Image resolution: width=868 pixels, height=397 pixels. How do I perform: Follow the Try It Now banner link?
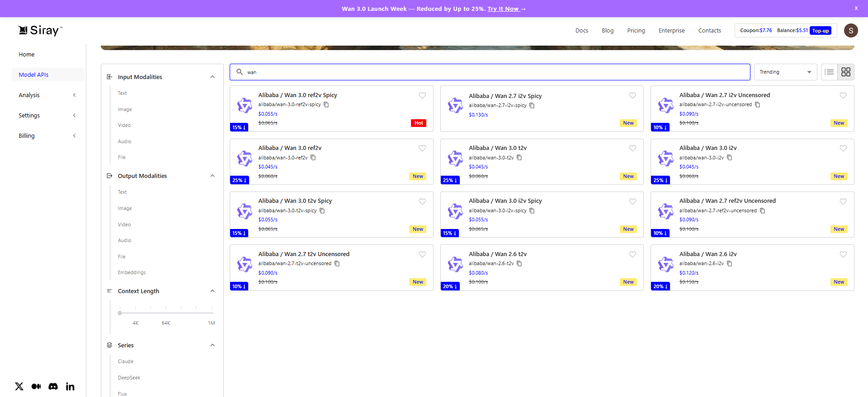pyautogui.click(x=506, y=9)
